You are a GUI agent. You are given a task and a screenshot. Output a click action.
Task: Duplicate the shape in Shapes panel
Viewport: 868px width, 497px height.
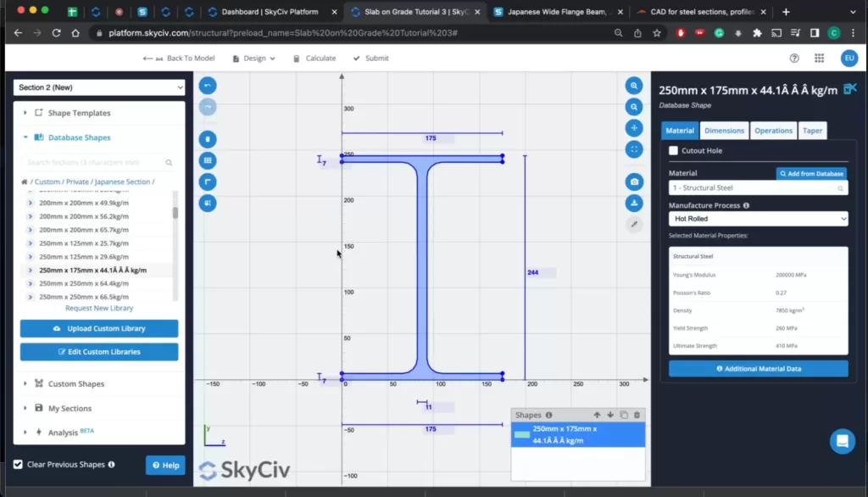coord(624,415)
